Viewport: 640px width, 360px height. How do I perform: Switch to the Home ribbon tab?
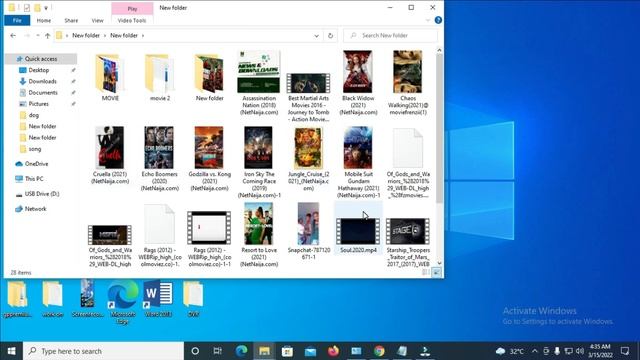pos(44,20)
